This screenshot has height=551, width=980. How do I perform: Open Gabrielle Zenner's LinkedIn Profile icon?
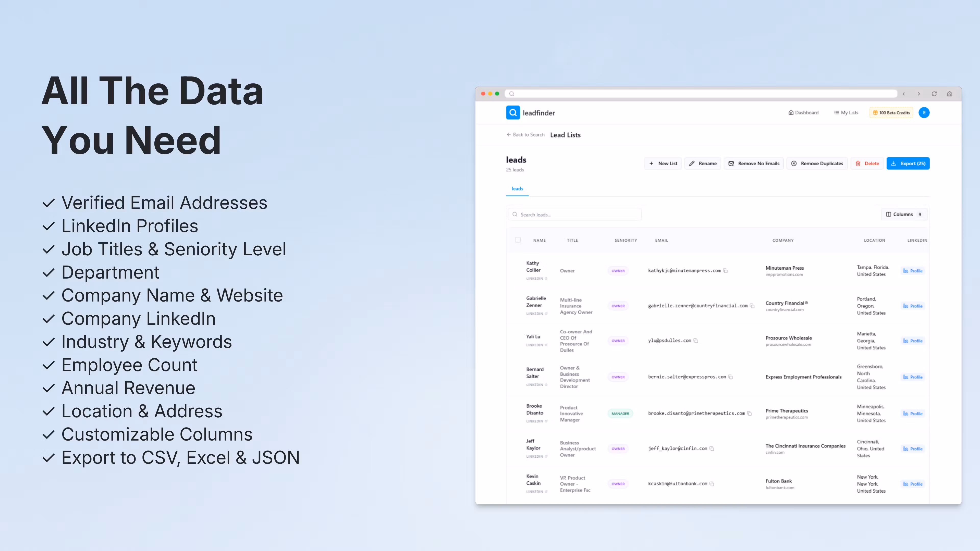coord(913,306)
